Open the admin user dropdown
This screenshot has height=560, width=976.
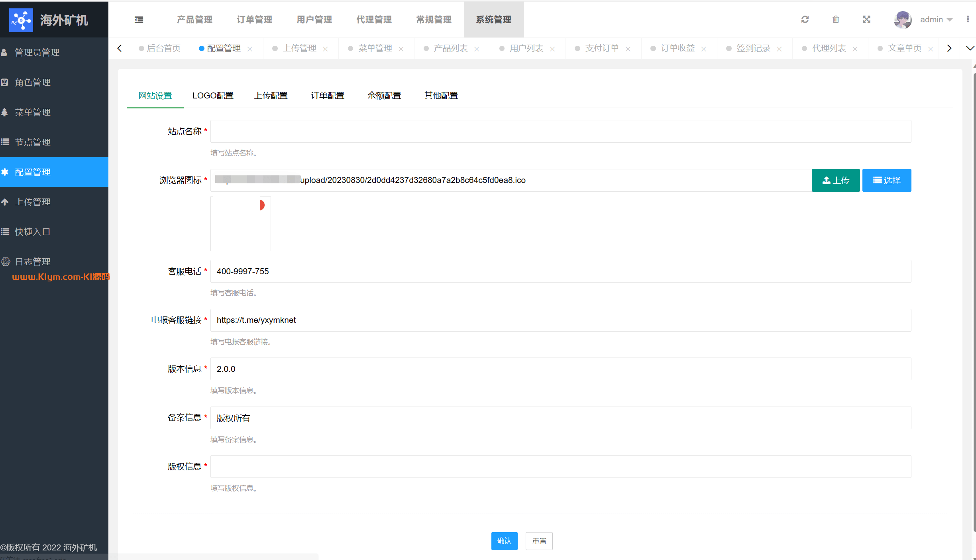(936, 20)
